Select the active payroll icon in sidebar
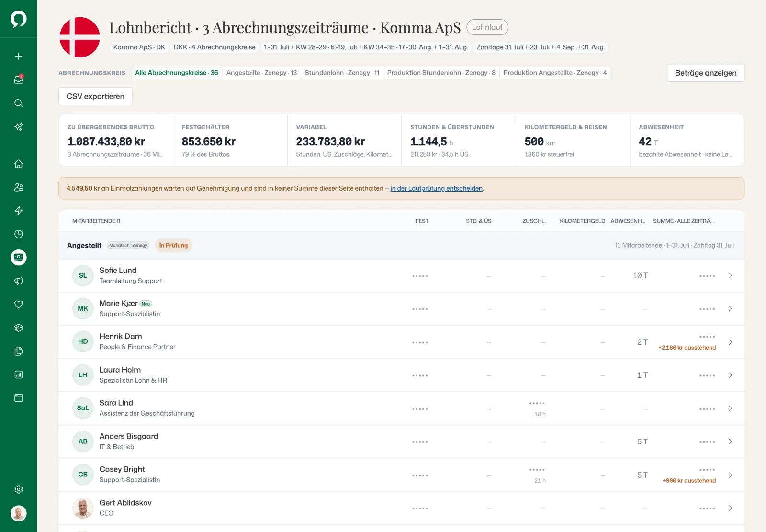The image size is (766, 532). pos(19,258)
